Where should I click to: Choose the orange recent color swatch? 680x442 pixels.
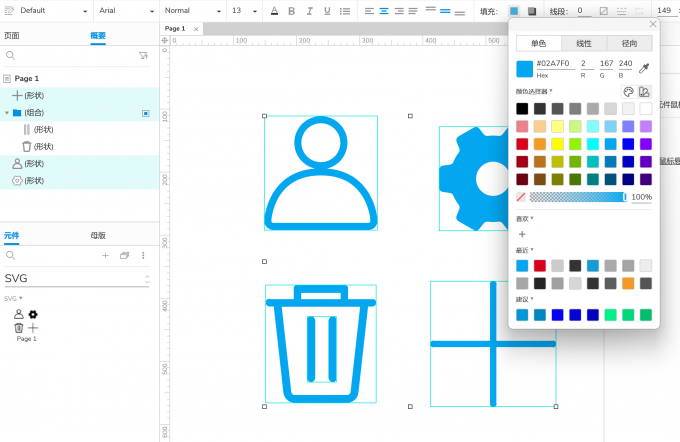628,283
